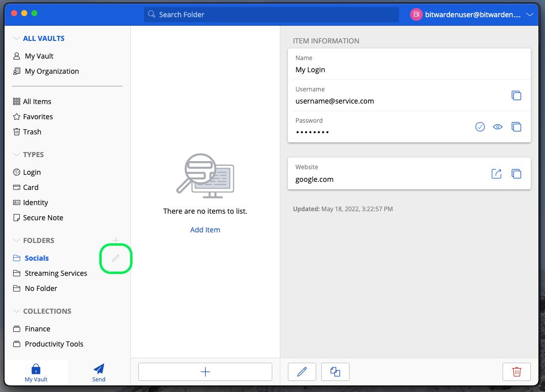
Task: Collapse the Types section chevron
Action: [x=16, y=154]
